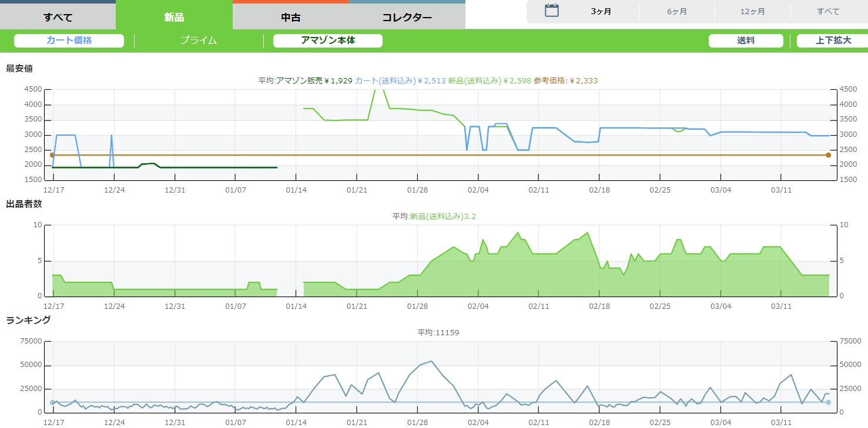Toggle 送料 inclusion button
The image size is (868, 428).
(x=745, y=41)
